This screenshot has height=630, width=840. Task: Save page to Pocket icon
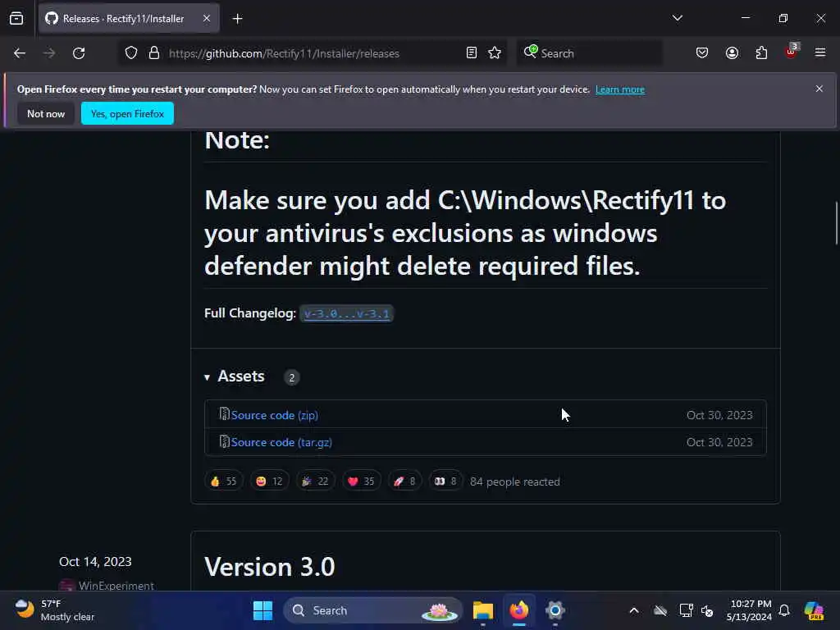702,53
